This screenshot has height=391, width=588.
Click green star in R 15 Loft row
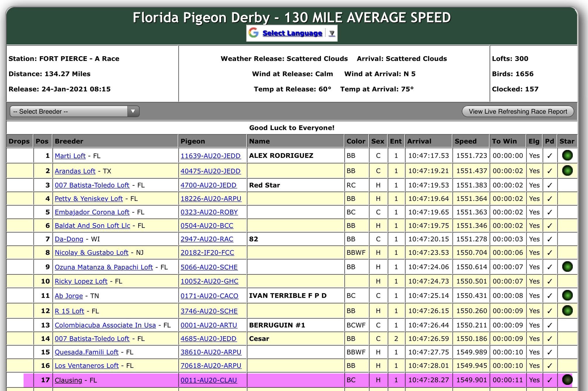567,311
